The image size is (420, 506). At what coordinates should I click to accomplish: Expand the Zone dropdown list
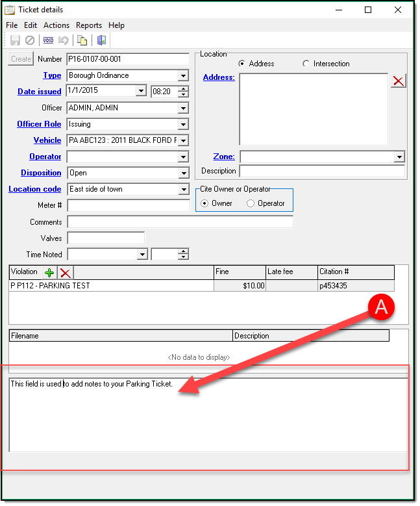(399, 157)
